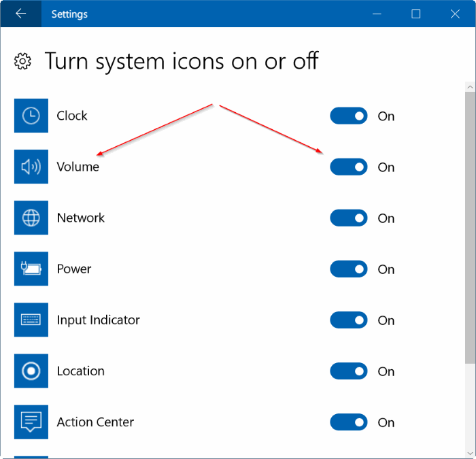Screen dimensions: 476x459
Task: Click the Clock label text
Action: pyautogui.click(x=72, y=116)
